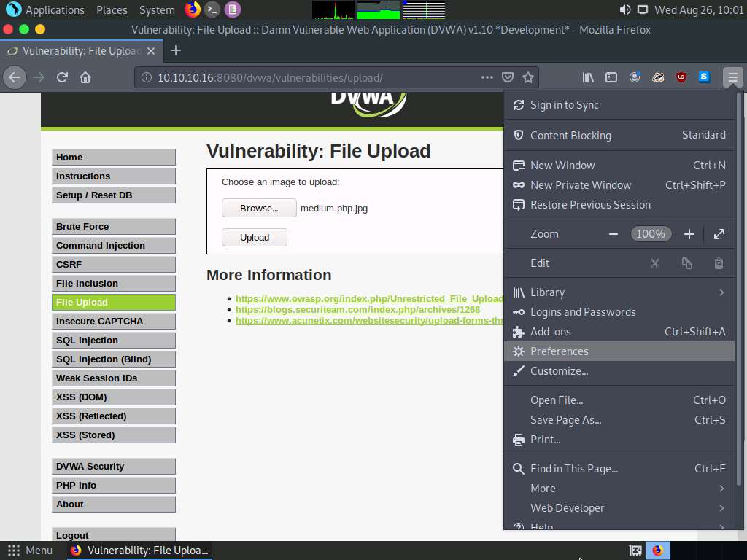
Task: Expand the More submenu
Action: pos(543,489)
